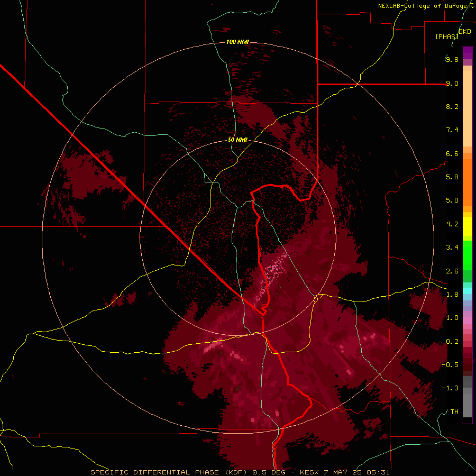This screenshot has width=476, height=476.
Task: Click the TH legend label
Action: 454,412
